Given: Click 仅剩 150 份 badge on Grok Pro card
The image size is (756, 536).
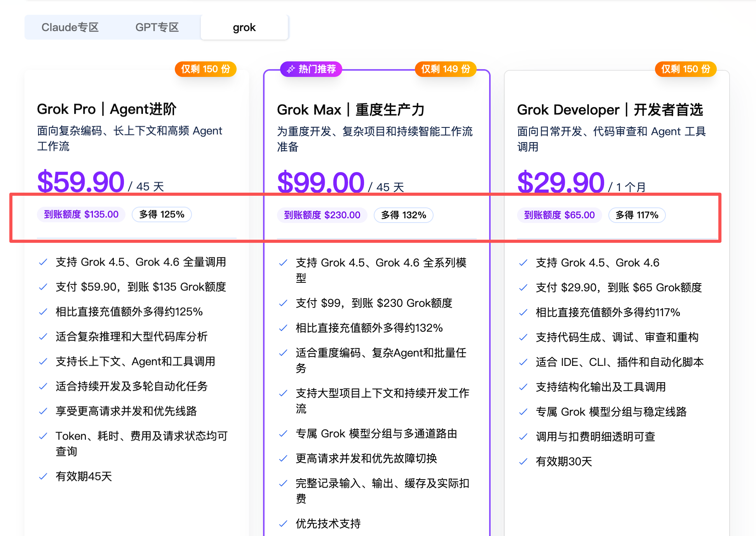Looking at the screenshot, I should pyautogui.click(x=206, y=69).
